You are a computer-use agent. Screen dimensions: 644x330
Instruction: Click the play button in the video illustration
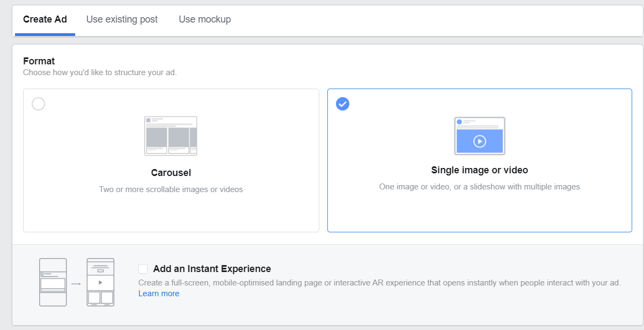tap(479, 141)
